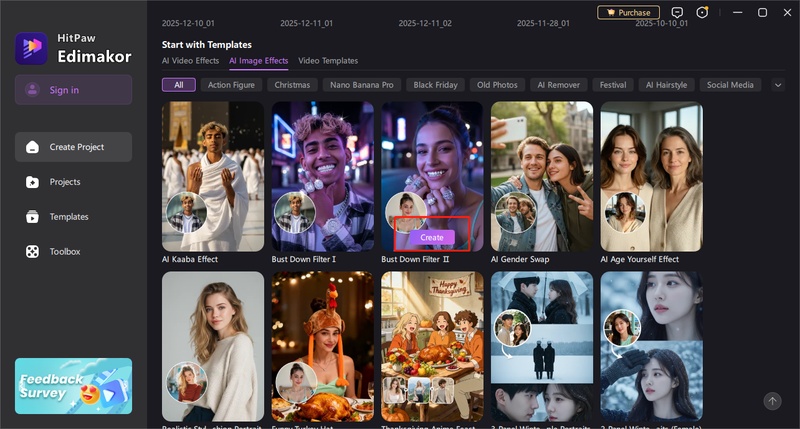Open the Templates icon in sidebar
This screenshot has height=429, width=800.
[x=32, y=217]
